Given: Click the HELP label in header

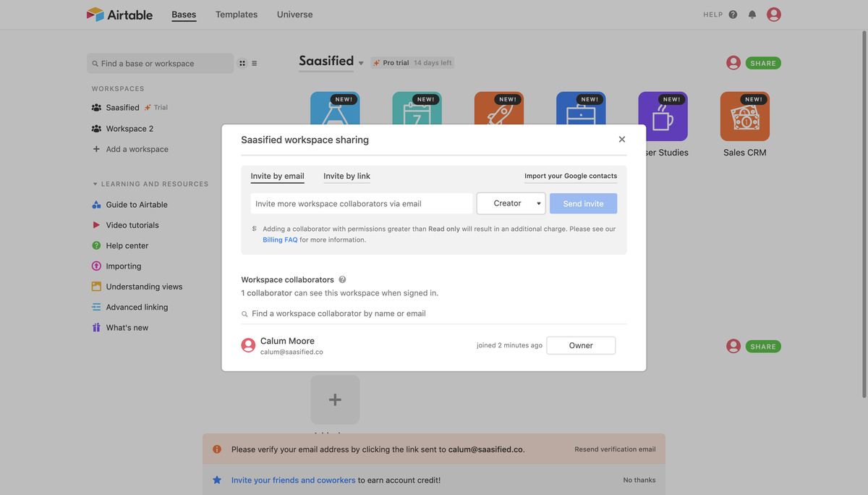Looking at the screenshot, I should [x=712, y=14].
